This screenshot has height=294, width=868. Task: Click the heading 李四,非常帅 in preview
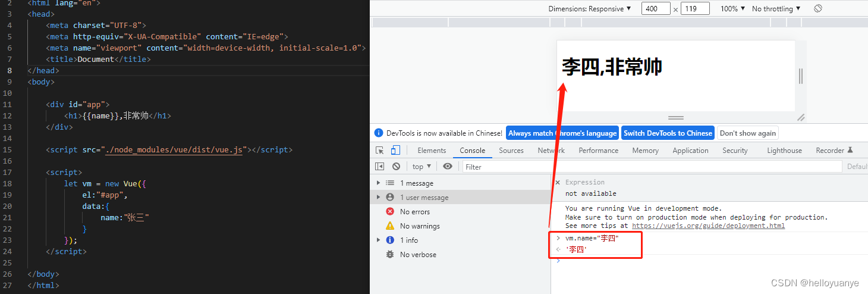(612, 67)
